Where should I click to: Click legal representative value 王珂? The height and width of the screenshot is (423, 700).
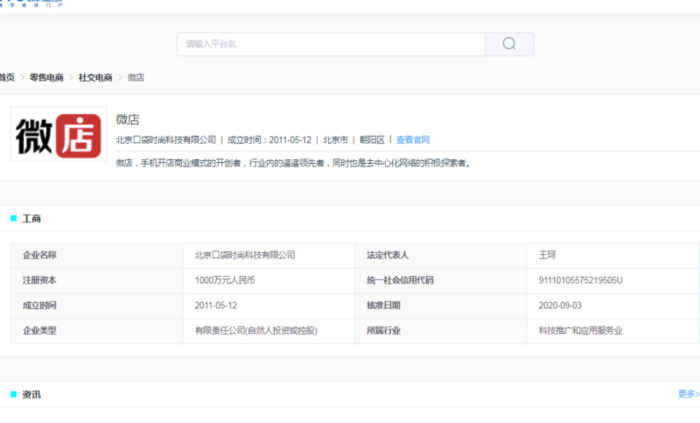point(547,255)
